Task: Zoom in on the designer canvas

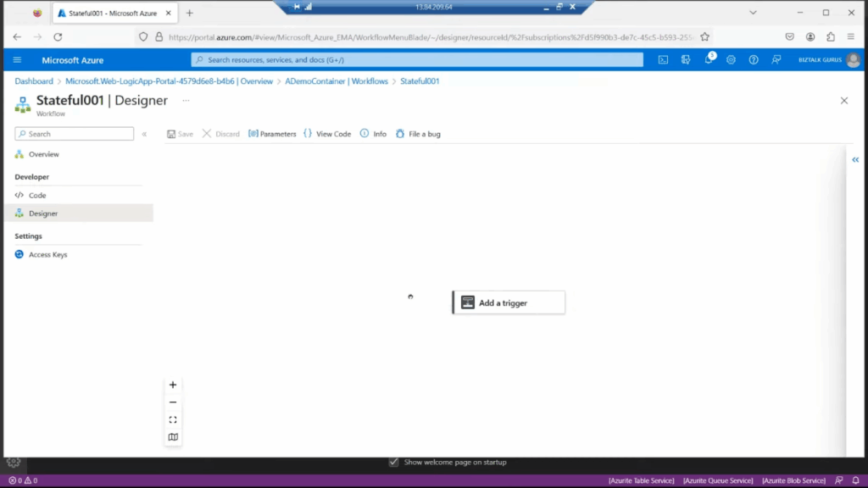Action: 173,385
